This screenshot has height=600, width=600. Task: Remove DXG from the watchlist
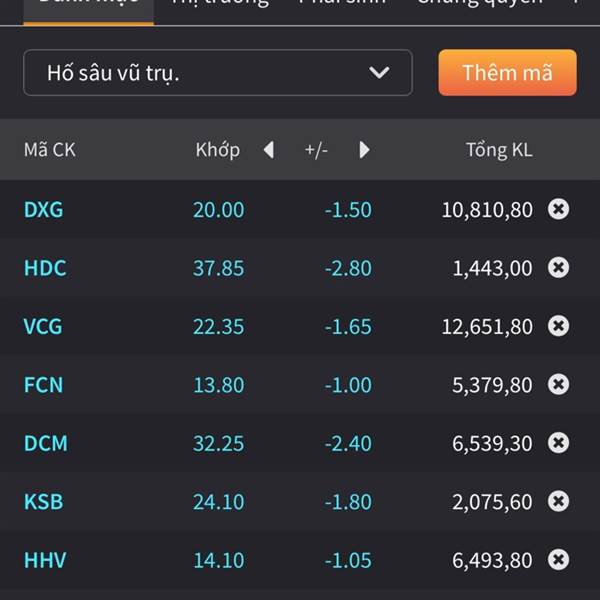558,209
